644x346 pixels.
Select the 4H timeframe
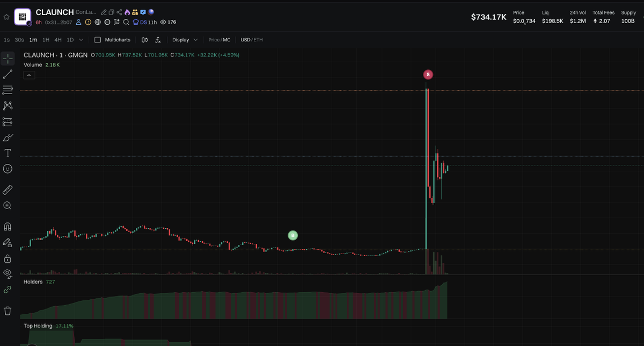coord(58,40)
